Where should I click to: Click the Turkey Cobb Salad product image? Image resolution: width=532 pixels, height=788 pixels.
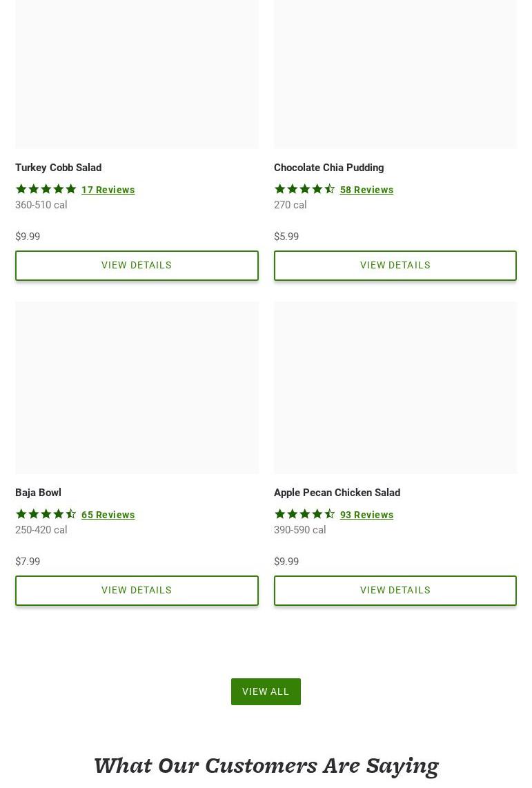tap(137, 72)
